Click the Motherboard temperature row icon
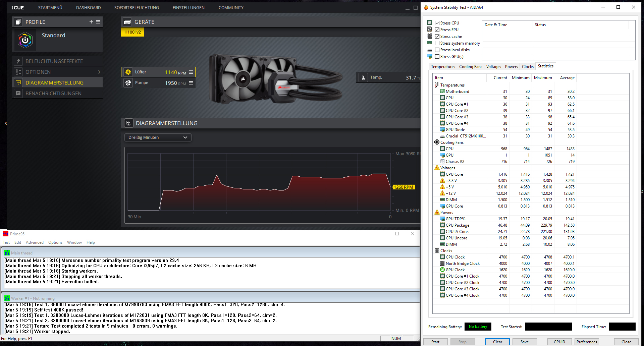644x346 pixels. [442, 92]
